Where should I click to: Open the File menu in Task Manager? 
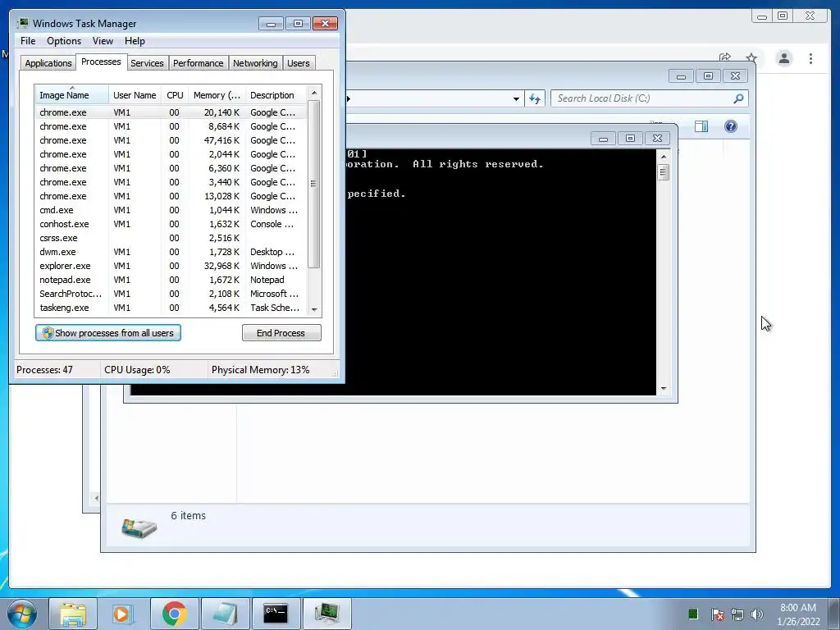[x=28, y=41]
